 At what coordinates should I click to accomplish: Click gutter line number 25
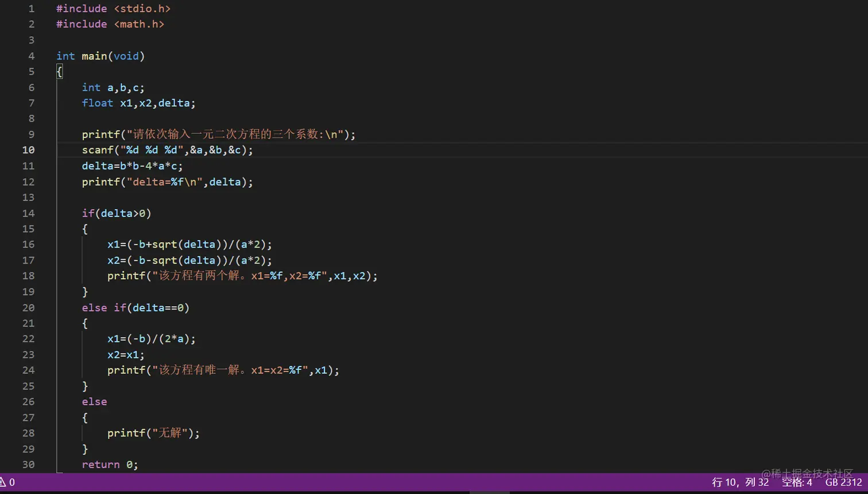click(29, 386)
